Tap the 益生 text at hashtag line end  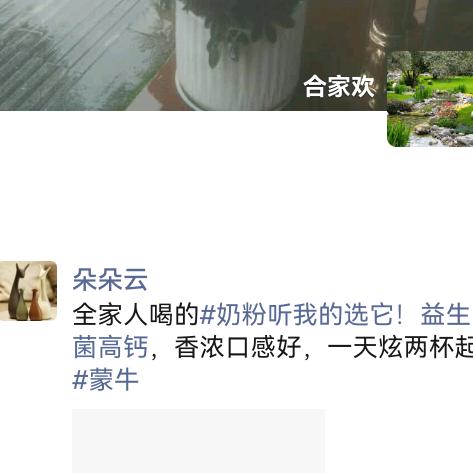[445, 315]
